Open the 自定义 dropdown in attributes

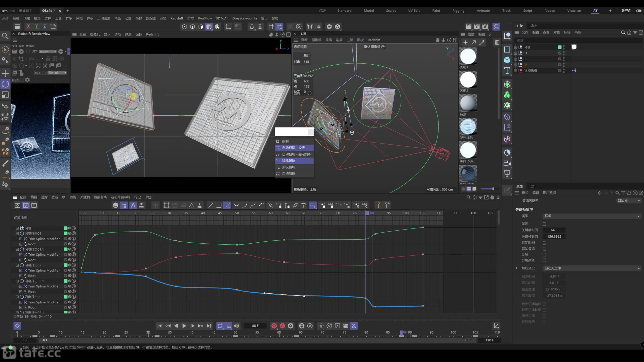(x=629, y=200)
